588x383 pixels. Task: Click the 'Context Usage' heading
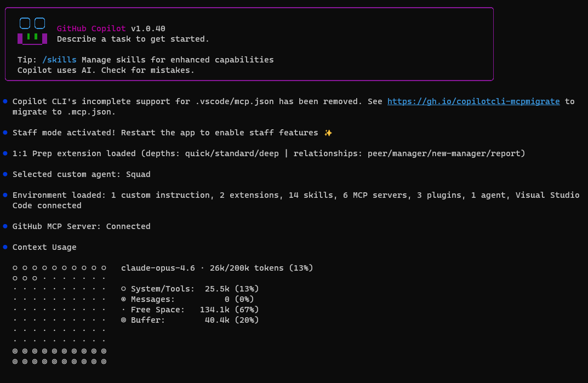coord(44,247)
